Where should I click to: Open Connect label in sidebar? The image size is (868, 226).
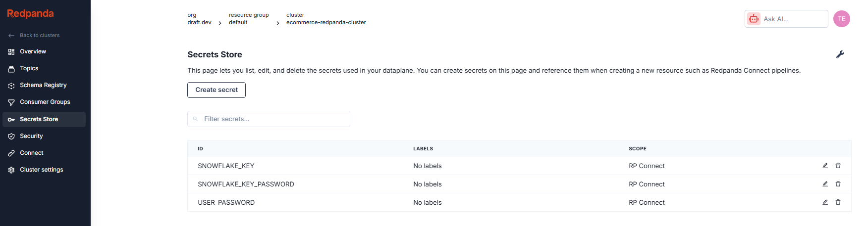[x=32, y=153]
